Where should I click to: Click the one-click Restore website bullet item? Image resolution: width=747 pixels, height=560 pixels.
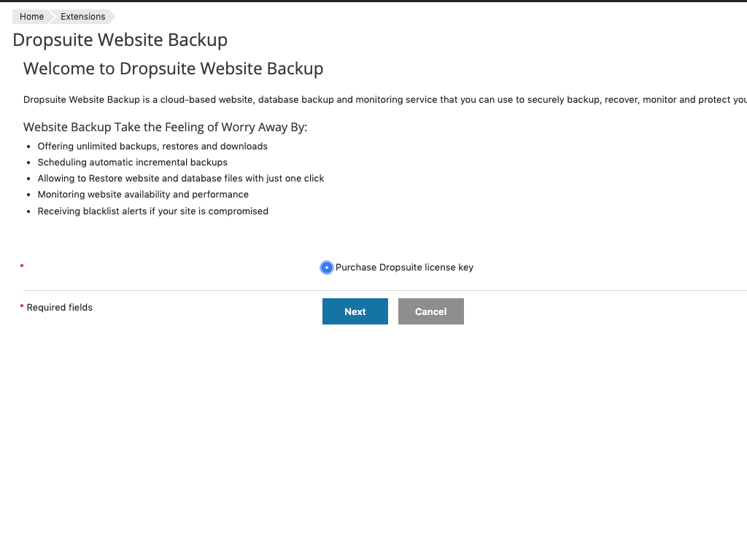[x=180, y=178]
